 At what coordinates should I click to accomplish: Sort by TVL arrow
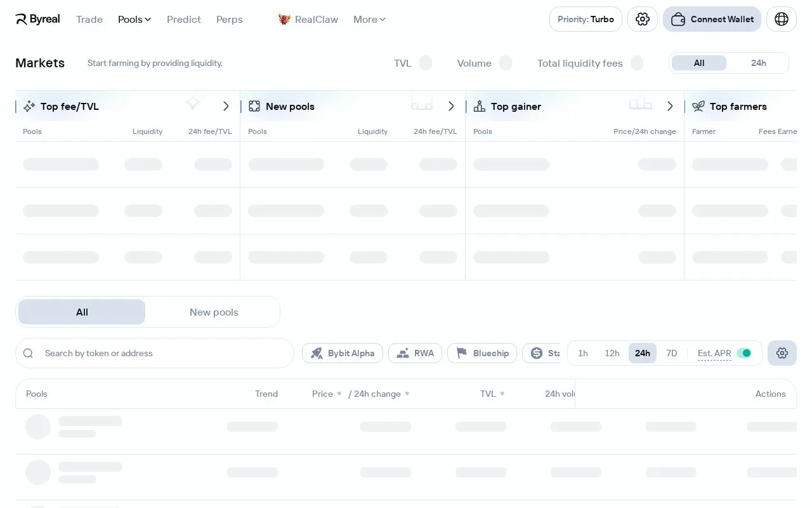[502, 394]
